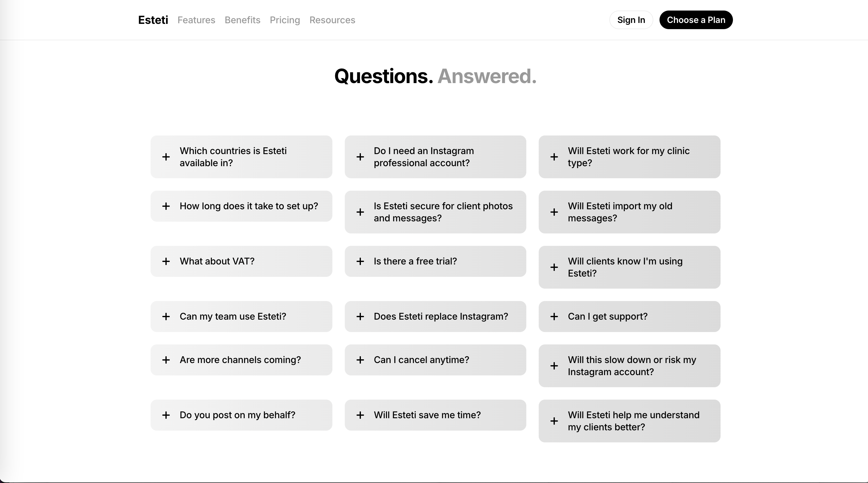Open the Resources navigation item
Viewport: 868px width, 483px height.
(x=332, y=20)
